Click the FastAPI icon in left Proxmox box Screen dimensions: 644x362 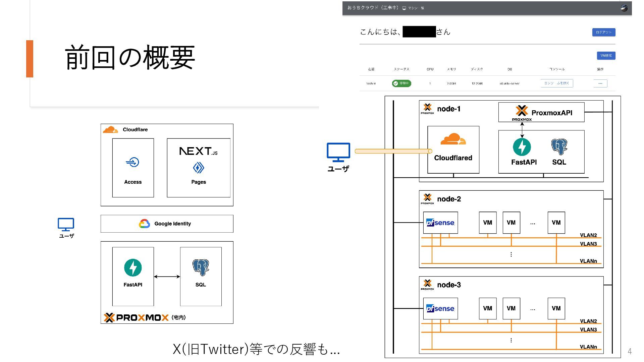pyautogui.click(x=133, y=267)
